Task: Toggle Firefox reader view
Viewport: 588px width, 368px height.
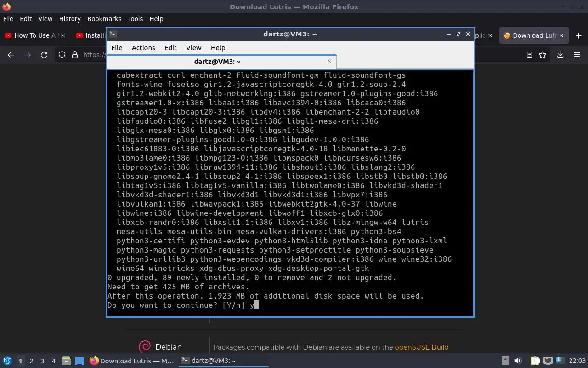Action: [530, 55]
